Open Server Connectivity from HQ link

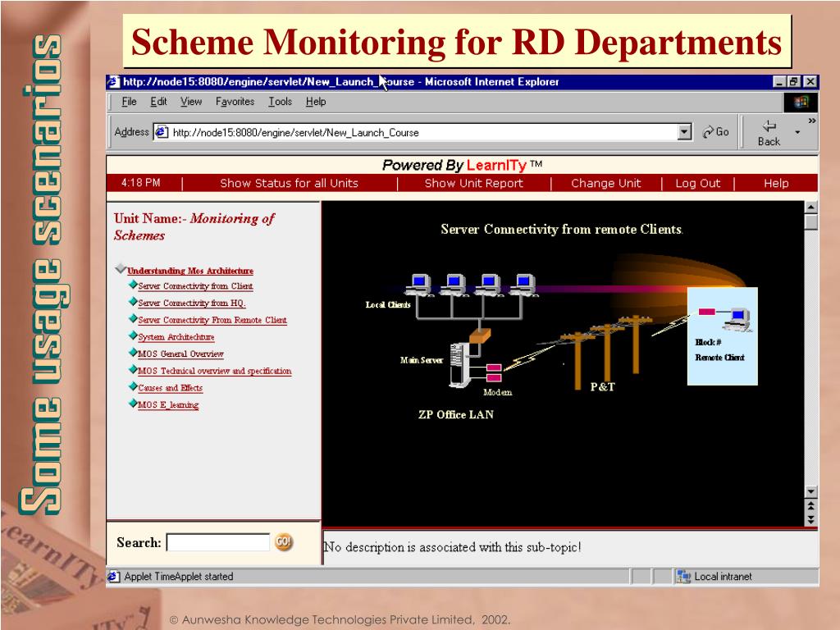click(192, 304)
